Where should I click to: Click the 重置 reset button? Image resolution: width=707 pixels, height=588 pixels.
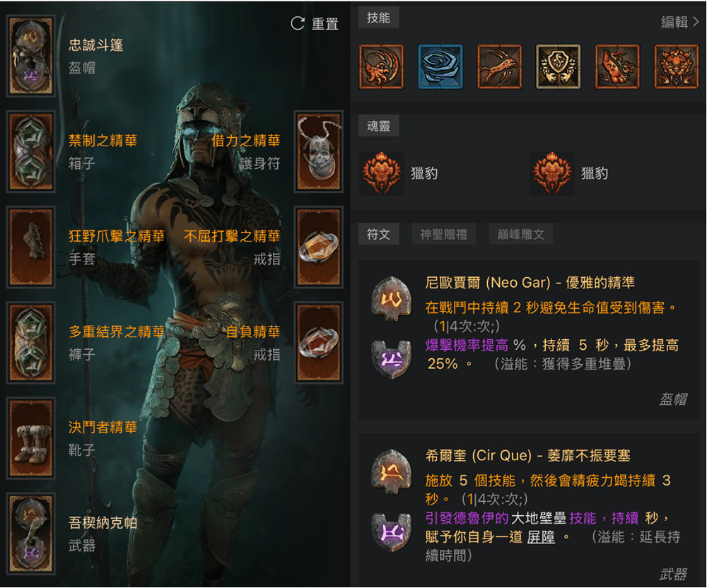pyautogui.click(x=315, y=23)
